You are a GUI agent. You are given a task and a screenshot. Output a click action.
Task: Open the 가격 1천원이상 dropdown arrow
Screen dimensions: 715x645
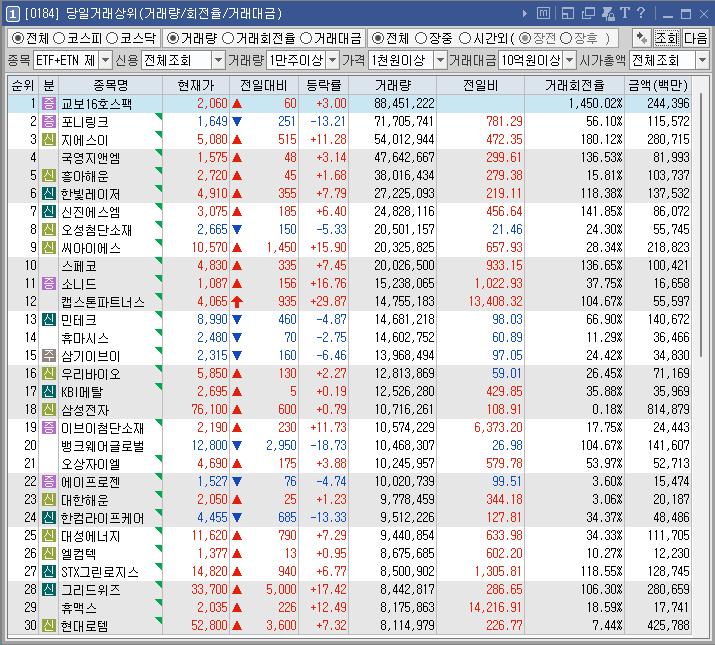click(x=440, y=60)
